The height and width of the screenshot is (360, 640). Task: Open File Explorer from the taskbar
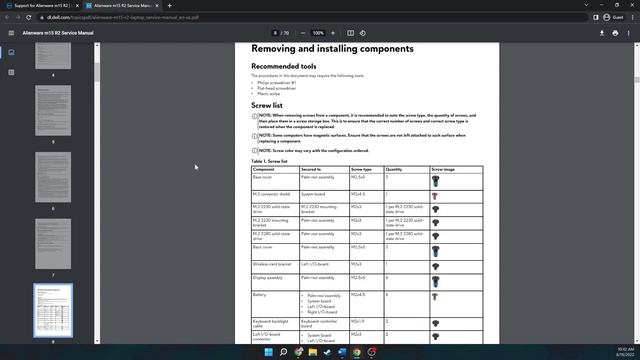[x=313, y=352]
